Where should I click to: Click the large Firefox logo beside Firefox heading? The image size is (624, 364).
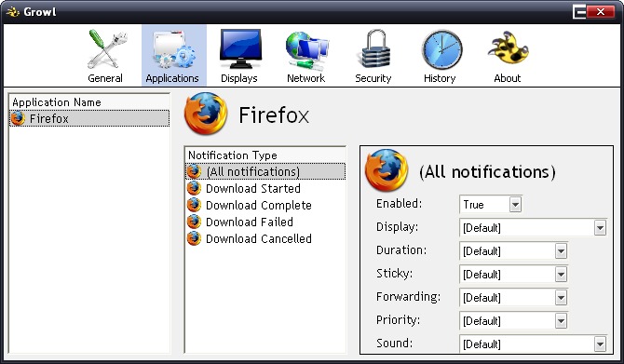pos(206,115)
